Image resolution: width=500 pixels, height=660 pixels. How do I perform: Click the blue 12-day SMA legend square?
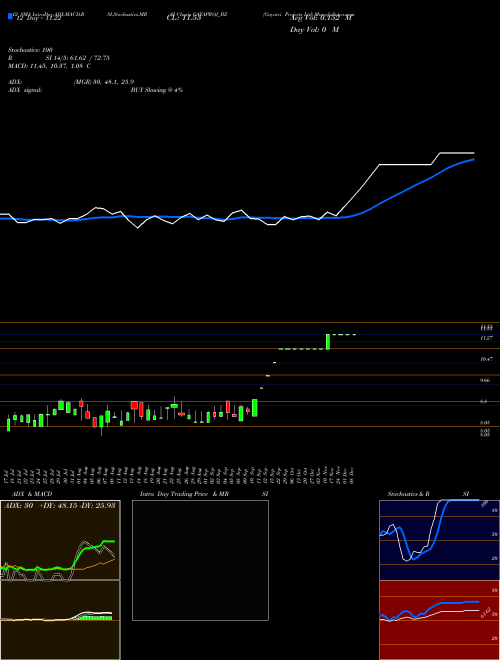[x=10, y=16]
